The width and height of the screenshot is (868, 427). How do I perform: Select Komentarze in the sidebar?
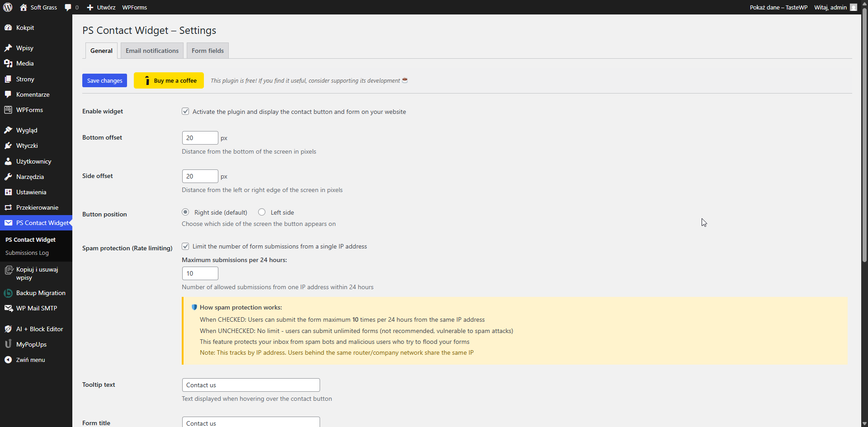click(33, 94)
